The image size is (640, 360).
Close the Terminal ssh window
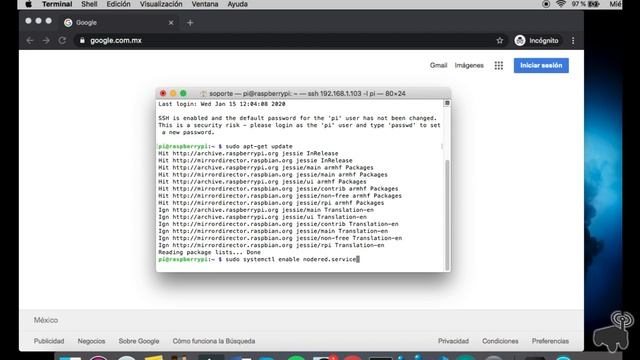163,93
